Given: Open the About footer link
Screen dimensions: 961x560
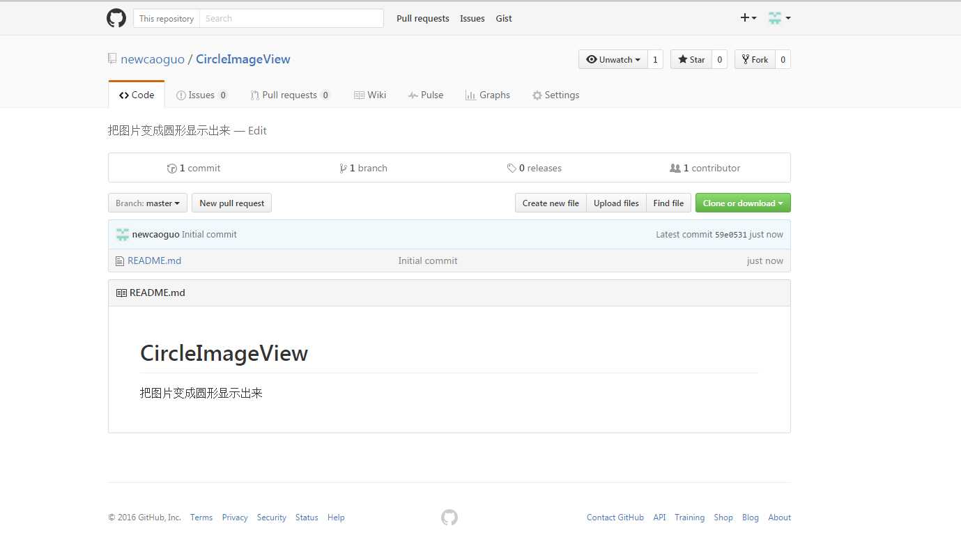Looking at the screenshot, I should click(780, 518).
